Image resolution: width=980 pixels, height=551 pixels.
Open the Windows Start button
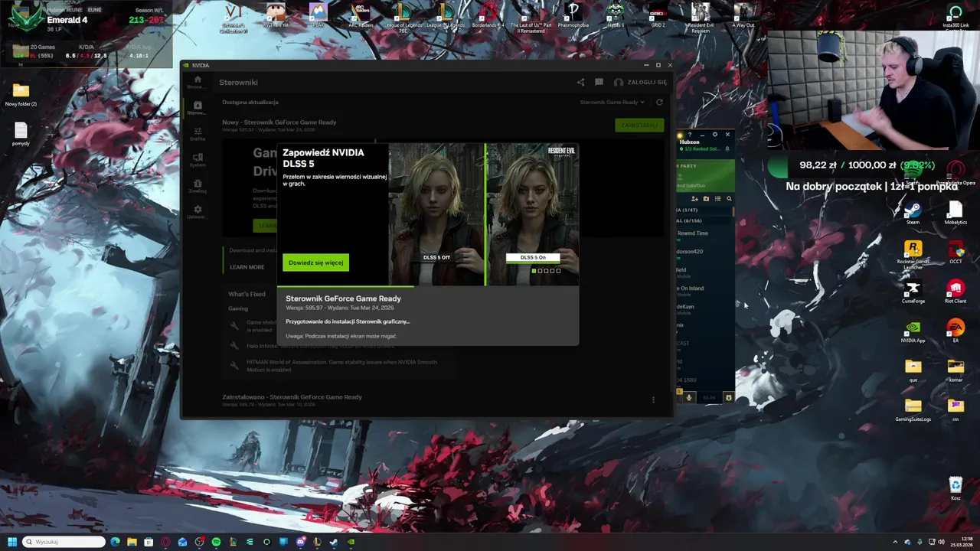click(x=12, y=542)
